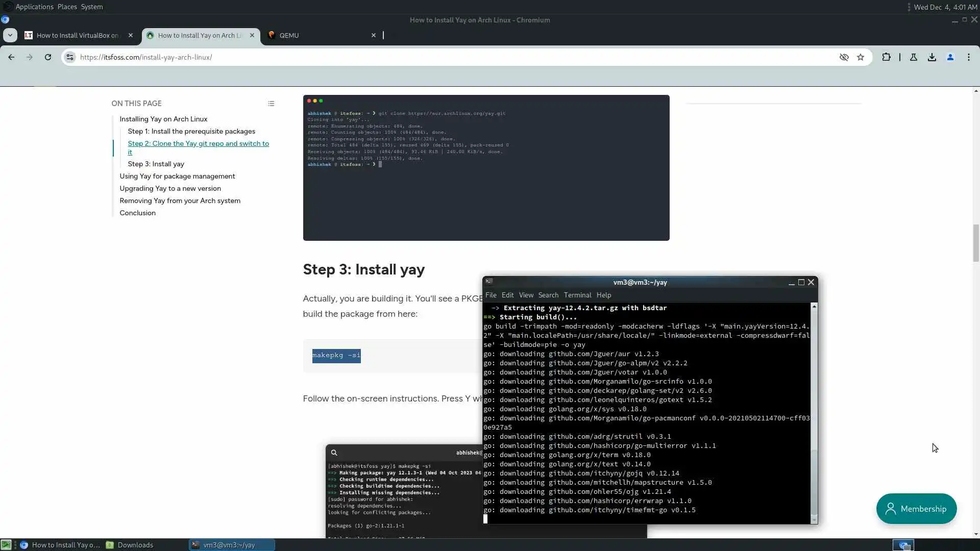Toggle the table of contents list icon

[271, 104]
